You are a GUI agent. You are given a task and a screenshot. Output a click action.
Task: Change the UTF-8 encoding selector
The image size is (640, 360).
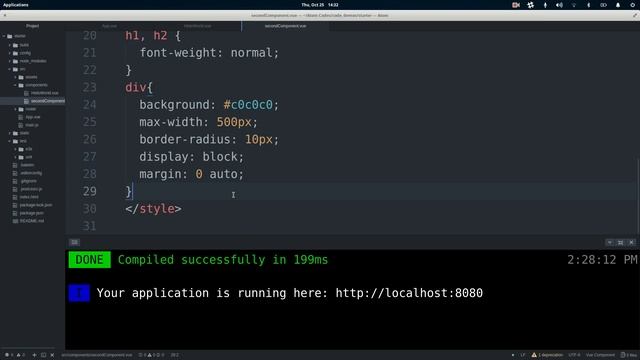click(574, 355)
